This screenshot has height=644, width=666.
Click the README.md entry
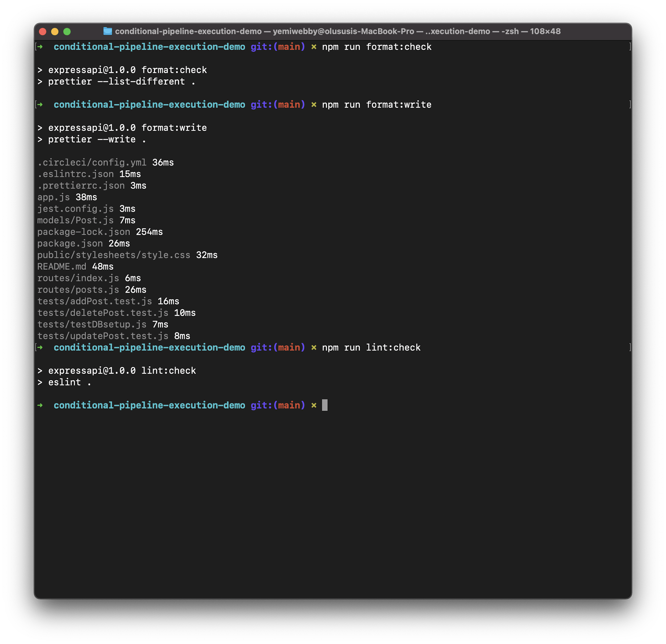(62, 266)
